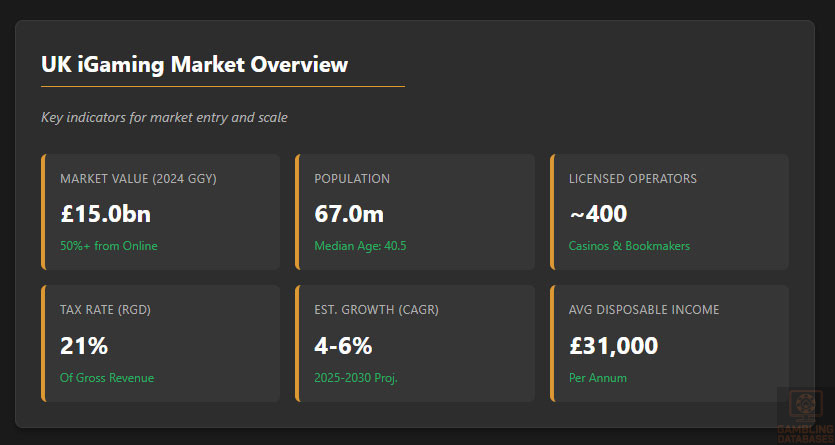Click the 21% tax rate value
The width and height of the screenshot is (835, 445).
coord(84,346)
